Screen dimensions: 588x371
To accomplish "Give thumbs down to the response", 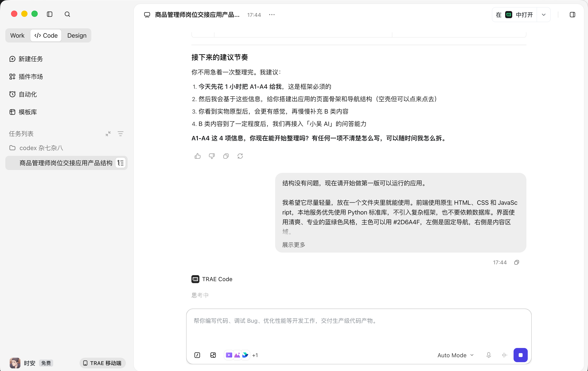I will pos(212,156).
